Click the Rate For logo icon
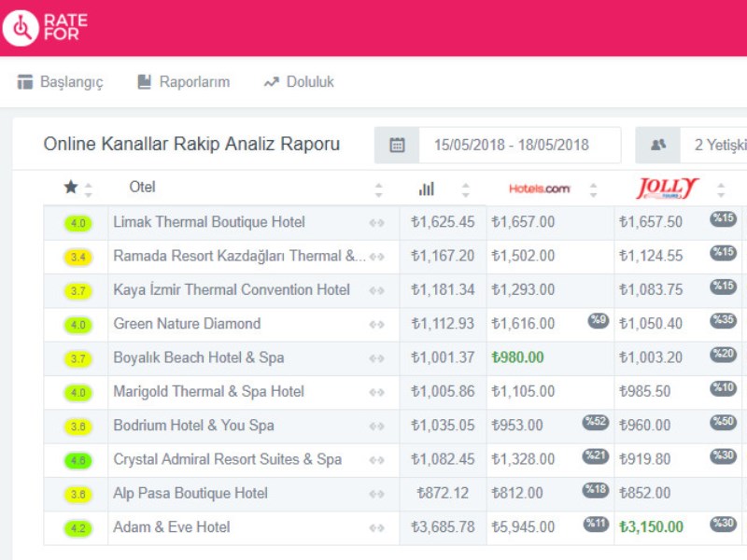The height and width of the screenshot is (560, 747). tap(20, 28)
